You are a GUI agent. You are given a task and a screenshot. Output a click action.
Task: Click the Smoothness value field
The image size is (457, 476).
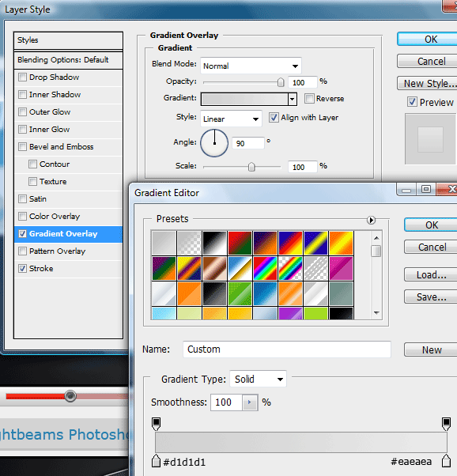coord(227,402)
